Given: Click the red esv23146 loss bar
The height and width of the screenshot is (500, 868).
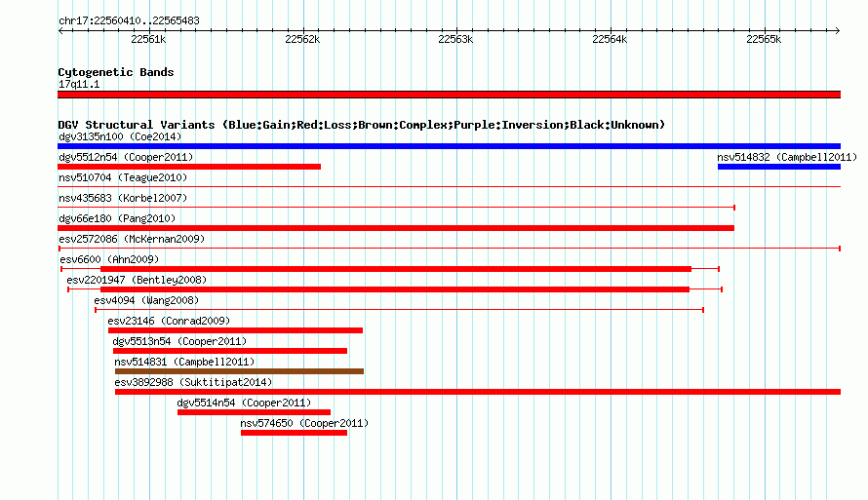Looking at the screenshot, I should pyautogui.click(x=235, y=330).
